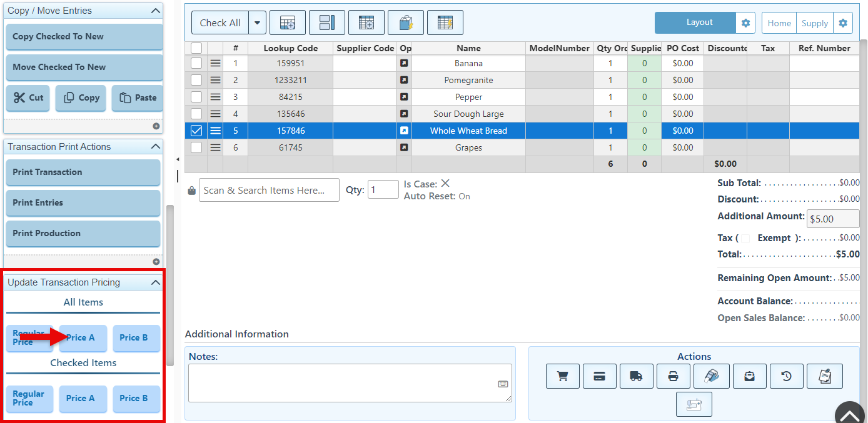Click the sewing machine action icon

694,404
